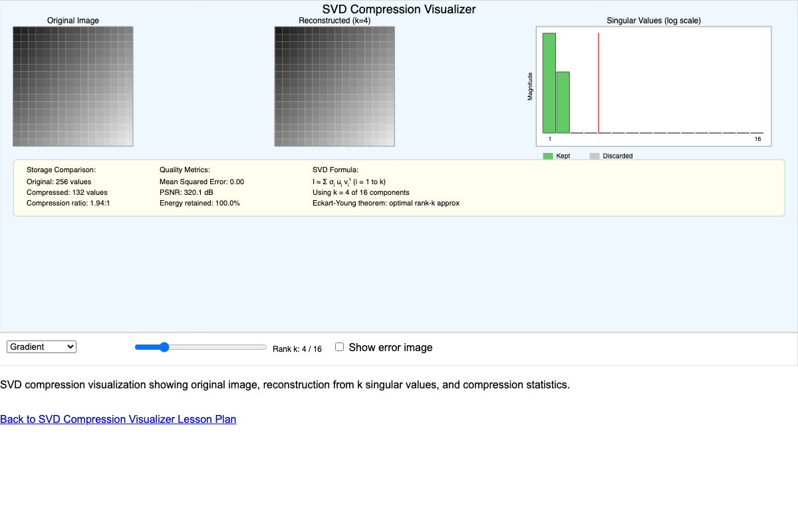Click the gray Discarded legend swatch

(x=595, y=156)
